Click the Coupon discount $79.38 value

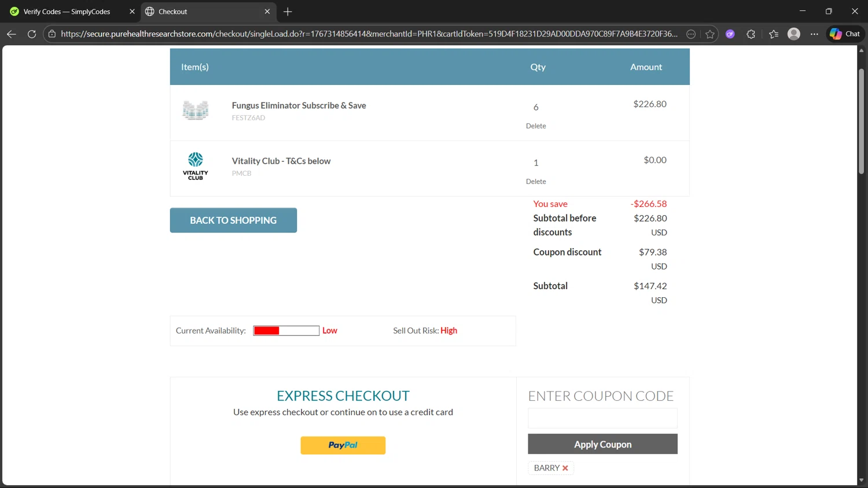653,252
